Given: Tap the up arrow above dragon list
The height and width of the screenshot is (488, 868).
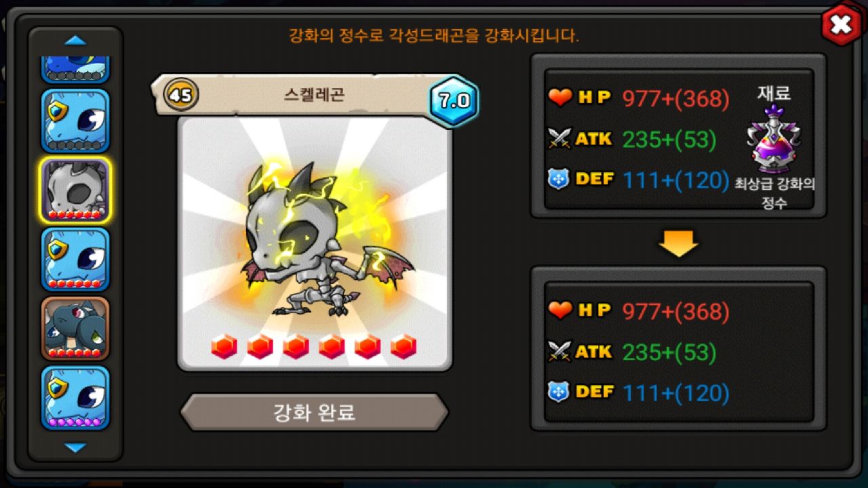Looking at the screenshot, I should click(75, 40).
